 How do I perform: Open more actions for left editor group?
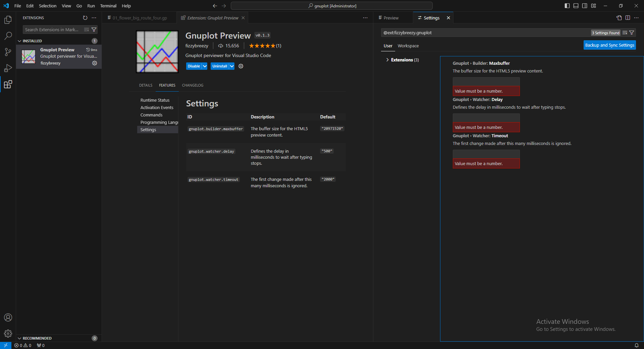365,18
